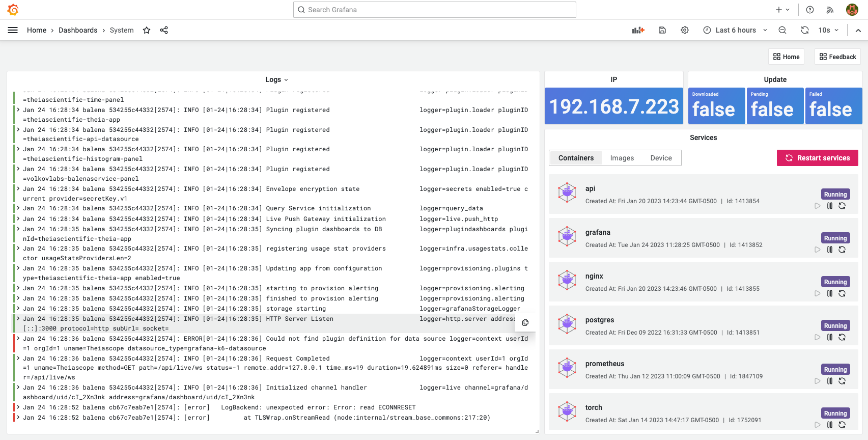The image size is (868, 440).
Task: Open the help question mark icon
Action: [x=810, y=10]
